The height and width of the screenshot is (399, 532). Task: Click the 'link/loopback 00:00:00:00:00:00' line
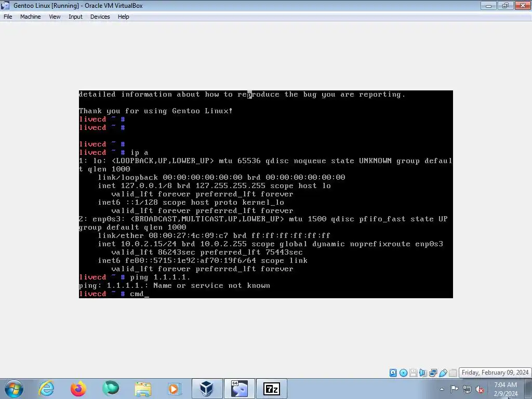221,178
